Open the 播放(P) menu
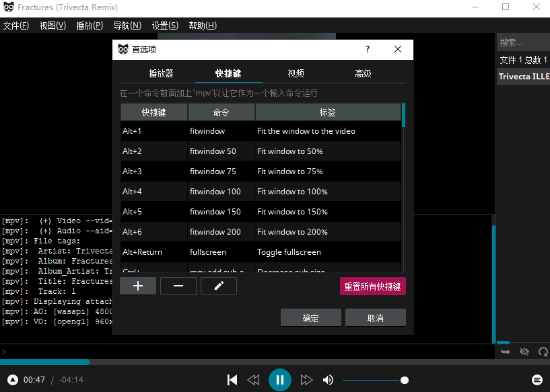 90,26
